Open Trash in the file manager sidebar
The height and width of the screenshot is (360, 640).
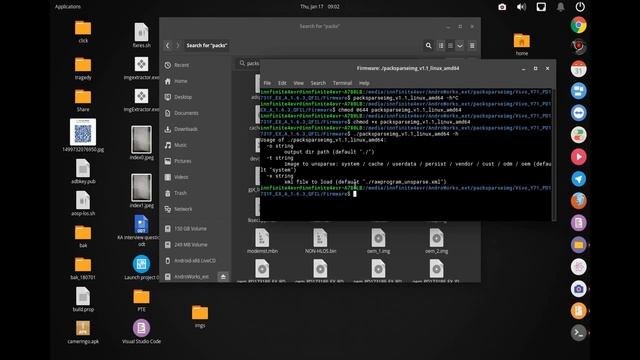coord(196,193)
